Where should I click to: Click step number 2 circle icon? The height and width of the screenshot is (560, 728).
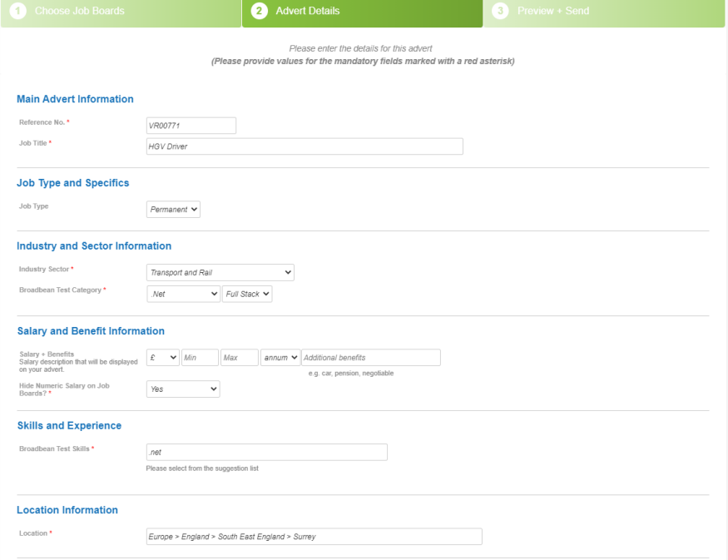pyautogui.click(x=259, y=11)
